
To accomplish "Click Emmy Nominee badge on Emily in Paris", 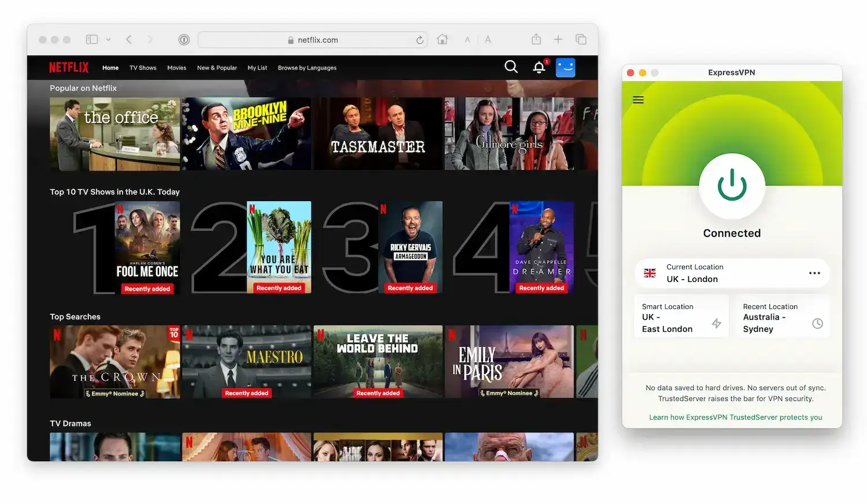I will (509, 393).
